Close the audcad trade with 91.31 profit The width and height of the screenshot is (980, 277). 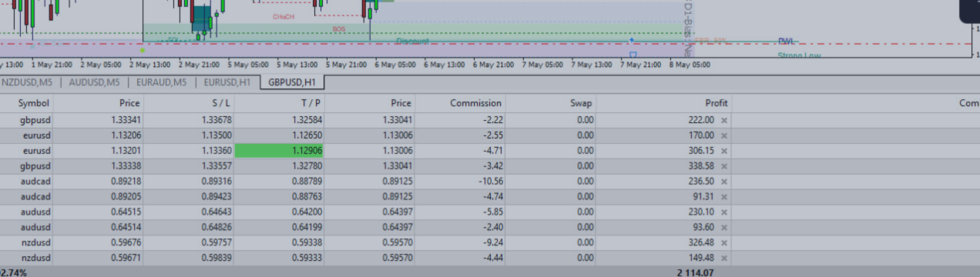[724, 197]
